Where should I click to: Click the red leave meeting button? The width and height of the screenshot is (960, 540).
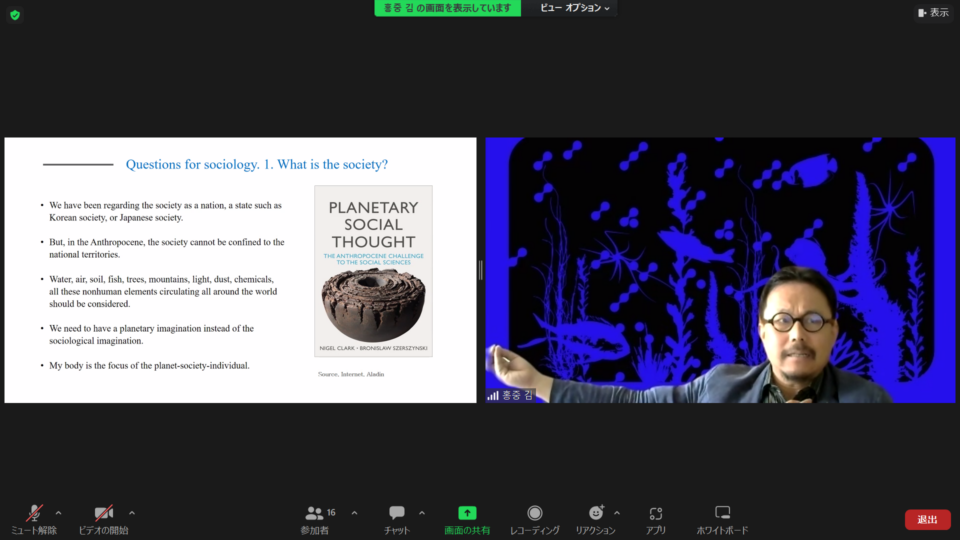pos(928,520)
